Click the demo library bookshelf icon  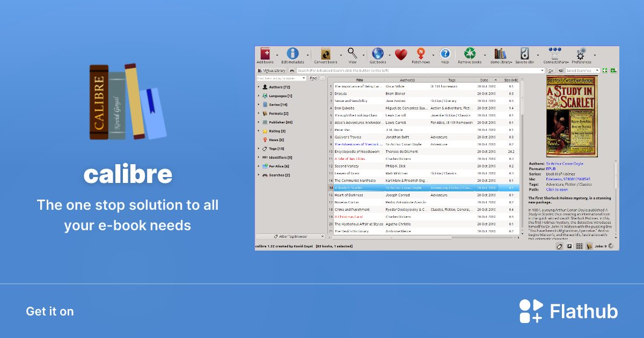pyautogui.click(x=500, y=53)
